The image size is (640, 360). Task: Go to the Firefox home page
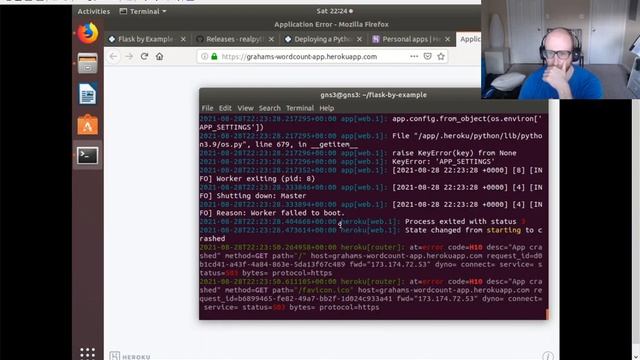click(159, 56)
